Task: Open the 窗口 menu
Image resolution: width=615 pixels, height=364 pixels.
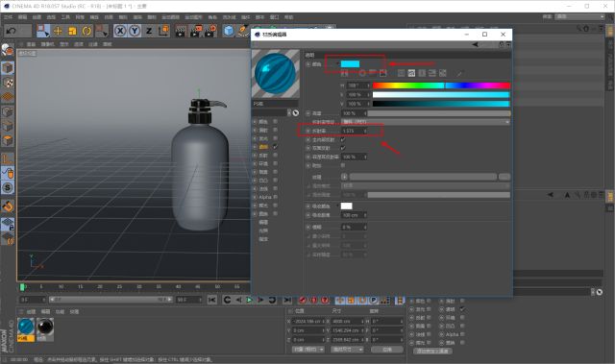Action: click(x=274, y=17)
